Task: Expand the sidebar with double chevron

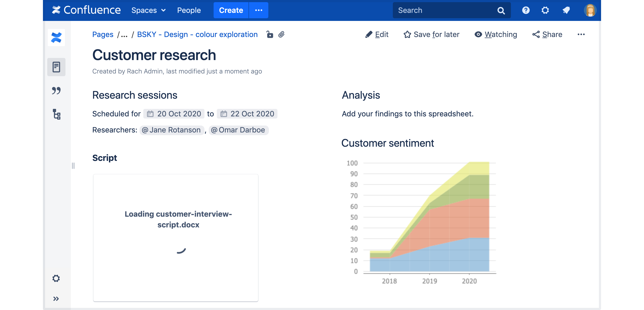Action: click(56, 299)
